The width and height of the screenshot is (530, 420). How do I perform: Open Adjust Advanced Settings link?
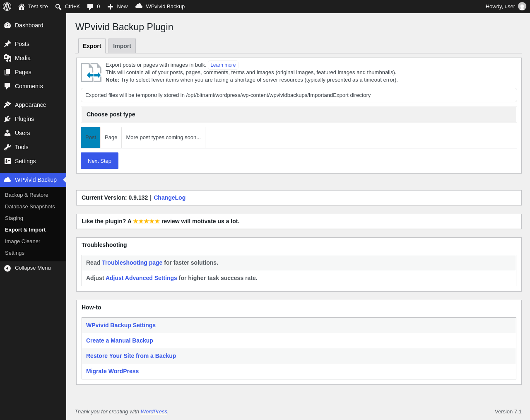coord(141,278)
